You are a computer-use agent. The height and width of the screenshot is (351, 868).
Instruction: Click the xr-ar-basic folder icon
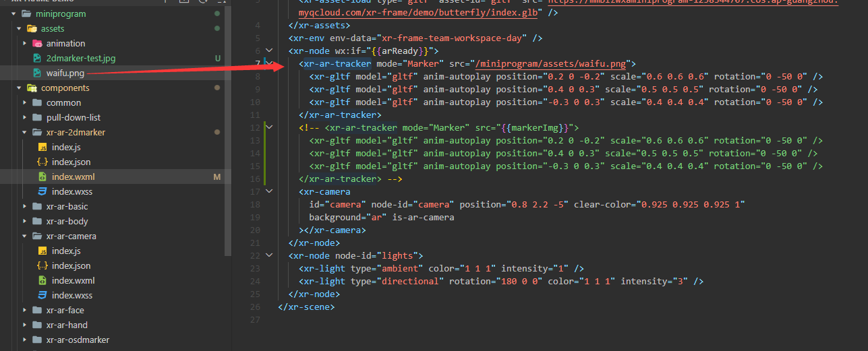(x=37, y=206)
